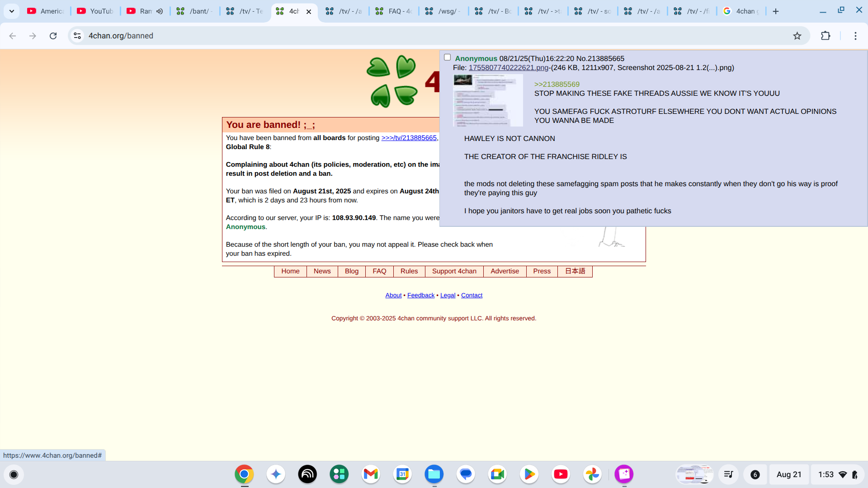Viewport: 868px width, 488px height.
Task: Click the bookmark star icon
Action: click(x=797, y=36)
